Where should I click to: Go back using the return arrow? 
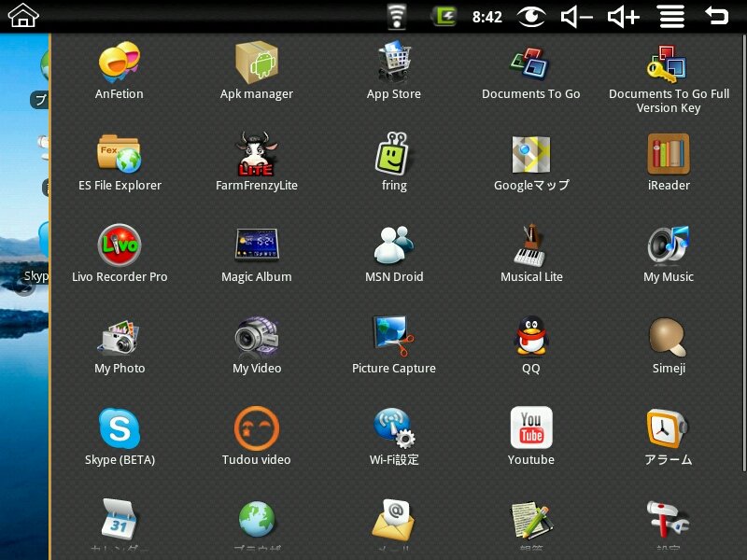coord(716,16)
